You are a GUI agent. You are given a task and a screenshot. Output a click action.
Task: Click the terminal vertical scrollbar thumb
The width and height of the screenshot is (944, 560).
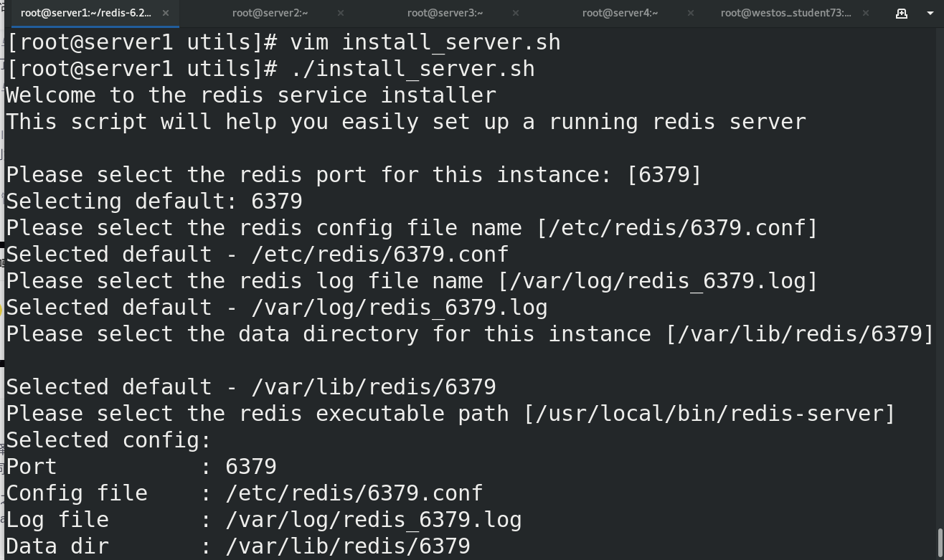click(x=940, y=544)
